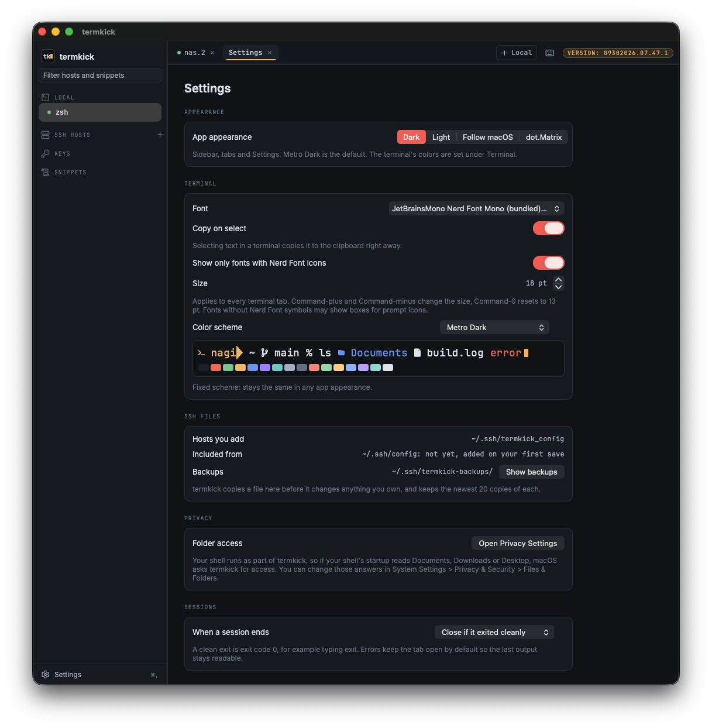Screen dimensions: 712x728
Task: Click the last white swatch in the palette preview
Action: tap(388, 368)
